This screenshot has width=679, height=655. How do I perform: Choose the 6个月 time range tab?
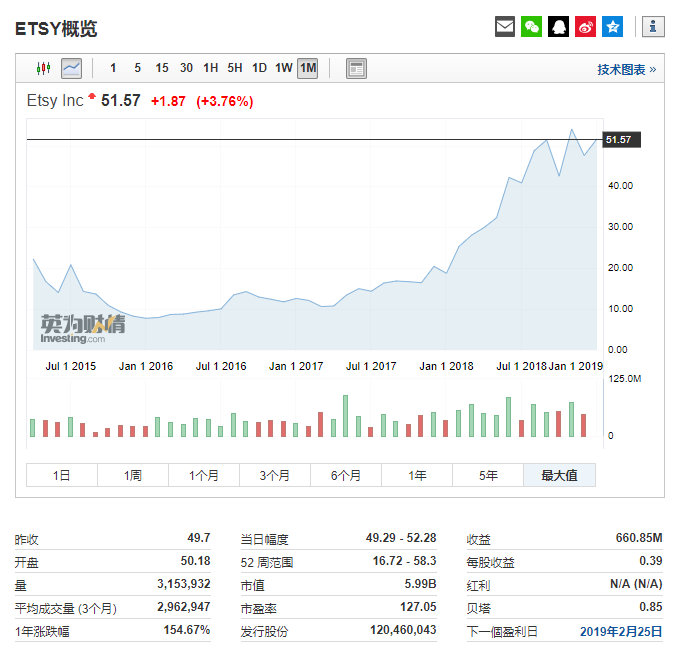(x=346, y=475)
